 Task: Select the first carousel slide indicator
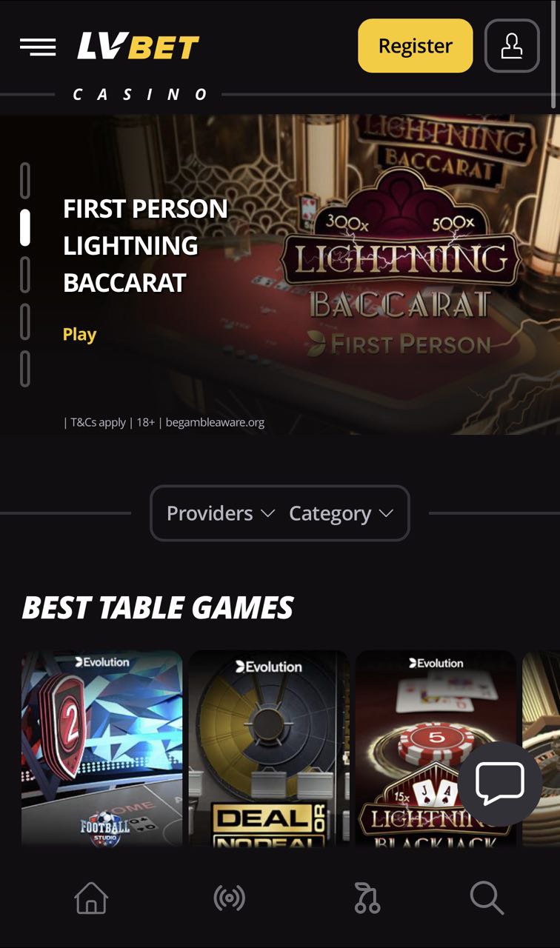[x=25, y=181]
